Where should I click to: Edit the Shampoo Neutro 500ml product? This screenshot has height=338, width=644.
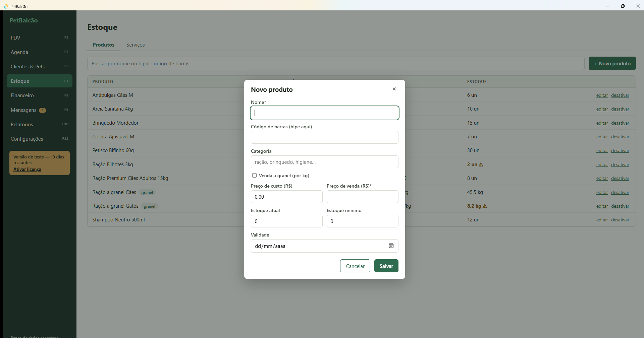(602, 220)
